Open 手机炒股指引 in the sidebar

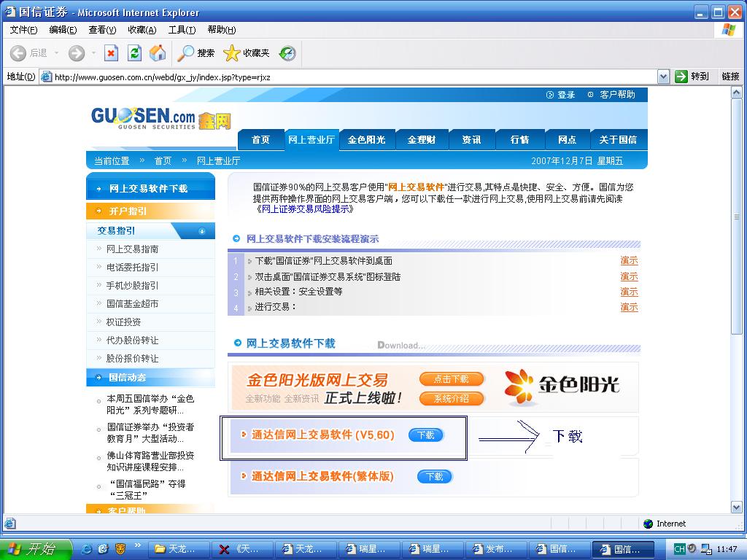point(133,285)
